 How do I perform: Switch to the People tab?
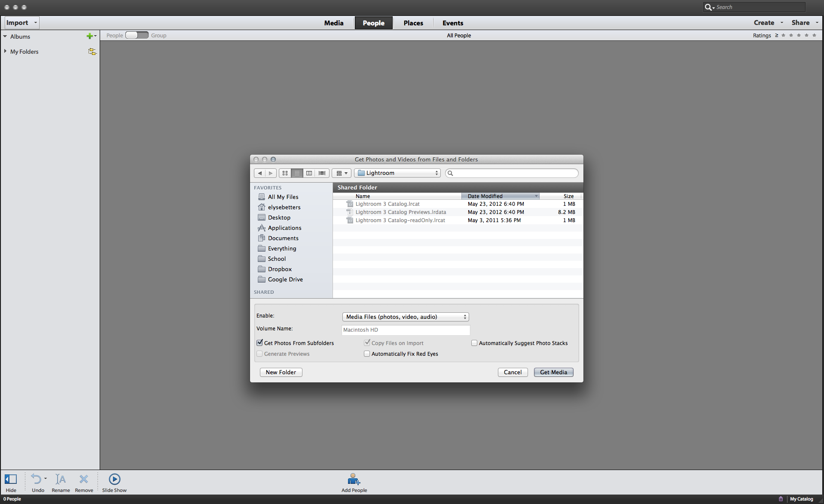click(x=373, y=23)
